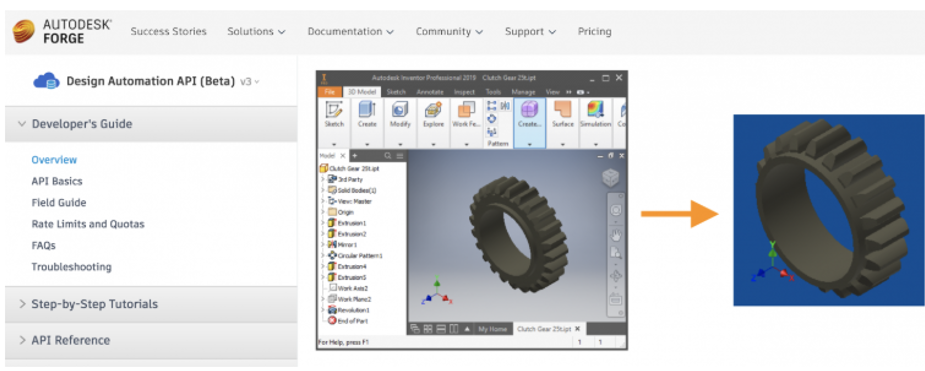Open the browser panel menu icon

tap(399, 156)
